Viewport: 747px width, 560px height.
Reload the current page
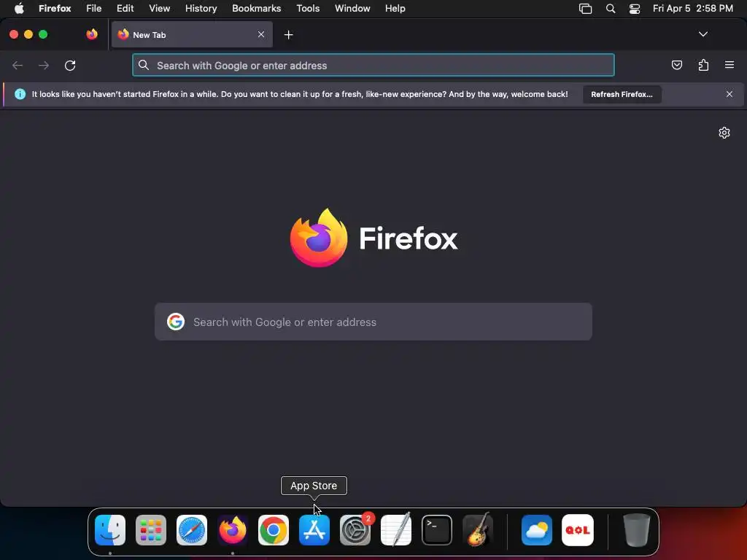click(x=70, y=65)
